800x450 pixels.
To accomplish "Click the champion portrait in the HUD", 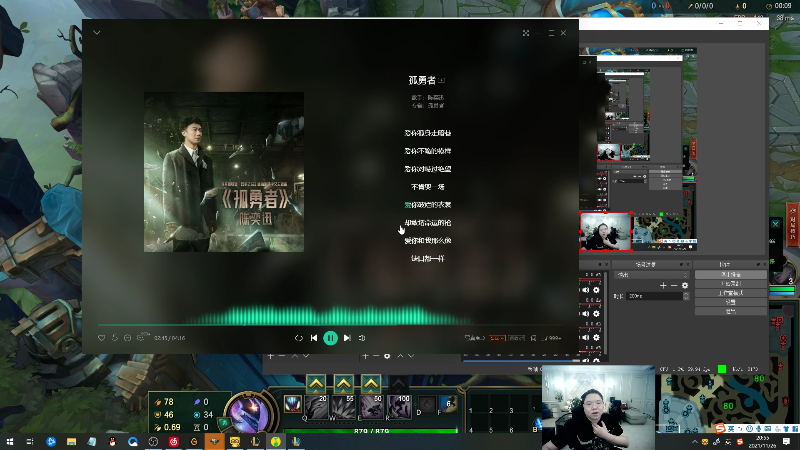I will click(x=250, y=412).
